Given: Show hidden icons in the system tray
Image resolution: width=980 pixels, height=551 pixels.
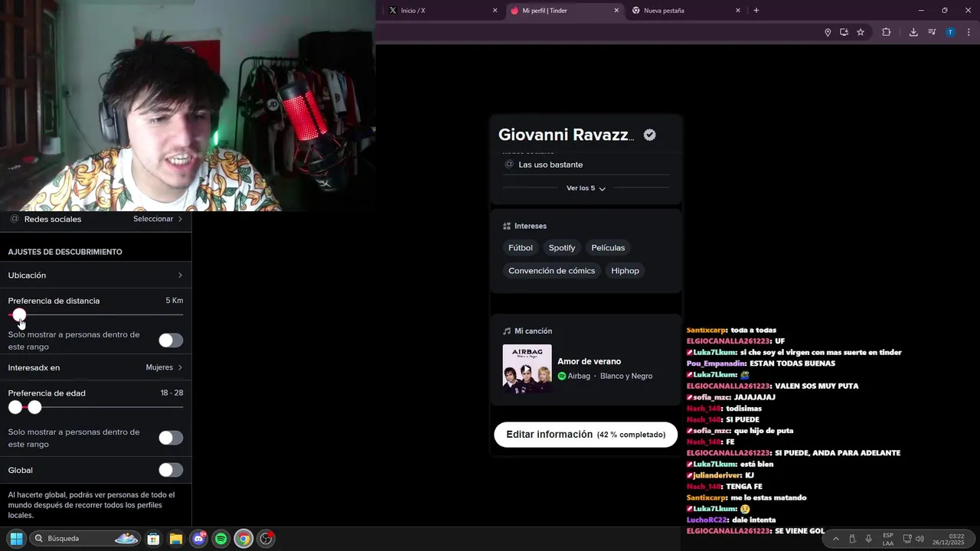Looking at the screenshot, I should [835, 539].
